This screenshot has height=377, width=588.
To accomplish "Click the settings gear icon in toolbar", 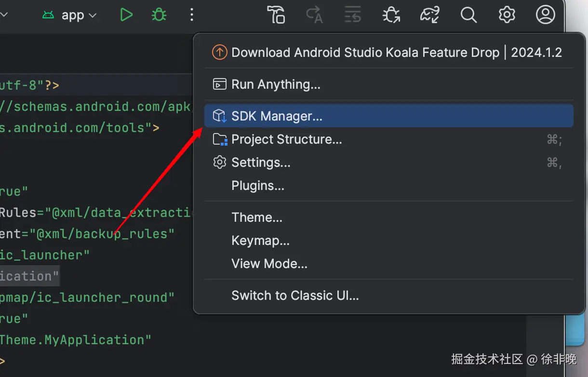I will (x=507, y=15).
